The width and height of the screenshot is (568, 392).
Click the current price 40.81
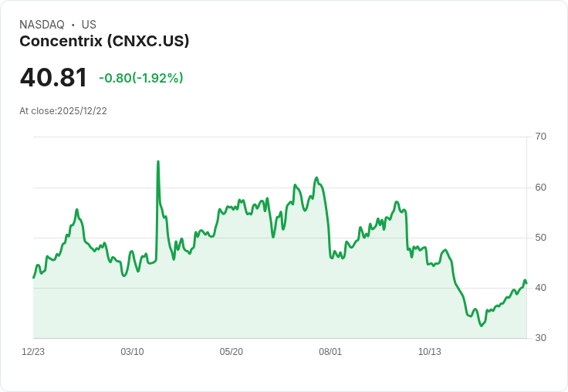coord(53,77)
